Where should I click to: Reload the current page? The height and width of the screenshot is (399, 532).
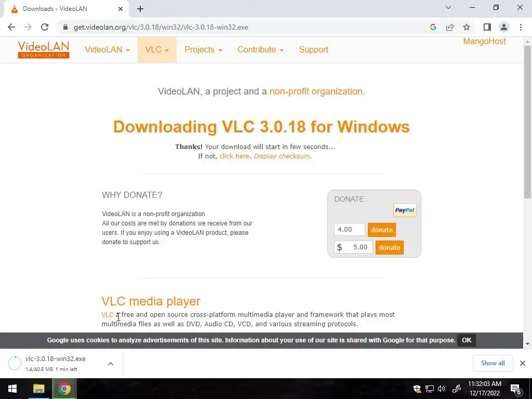(x=45, y=27)
